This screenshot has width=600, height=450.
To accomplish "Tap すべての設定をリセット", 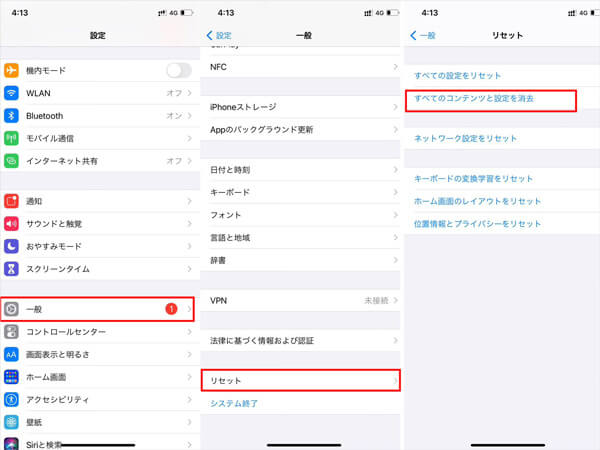I will 458,76.
